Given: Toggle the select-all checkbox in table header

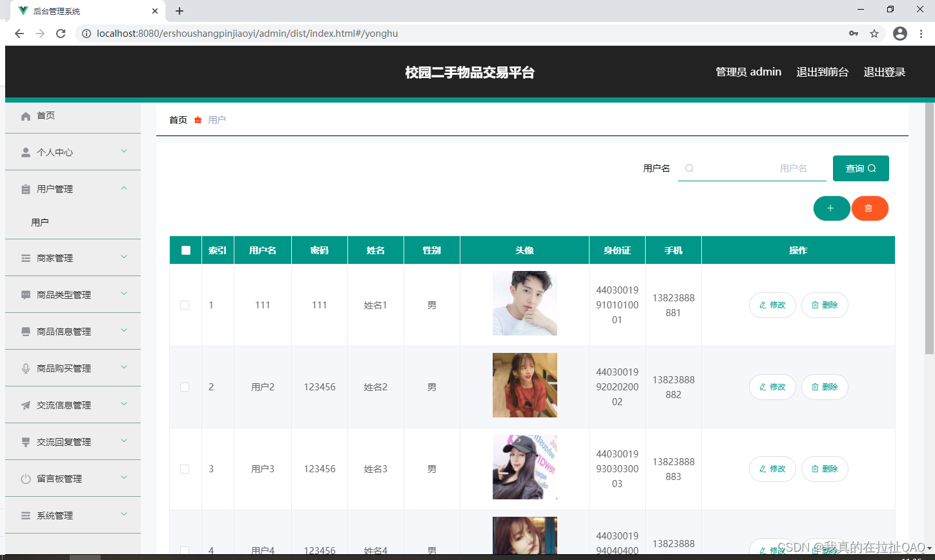Looking at the screenshot, I should pyautogui.click(x=186, y=250).
